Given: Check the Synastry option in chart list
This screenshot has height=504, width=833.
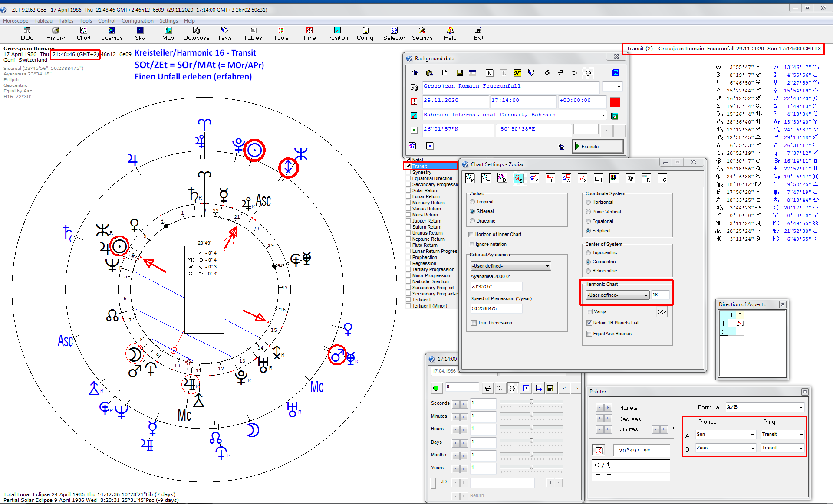Looking at the screenshot, I should pos(408,172).
